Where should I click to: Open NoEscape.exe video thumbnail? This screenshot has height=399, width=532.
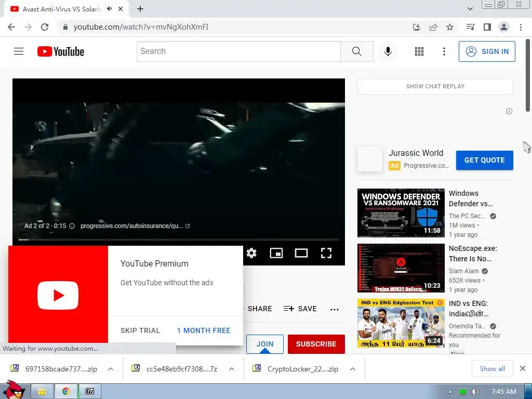(401, 268)
